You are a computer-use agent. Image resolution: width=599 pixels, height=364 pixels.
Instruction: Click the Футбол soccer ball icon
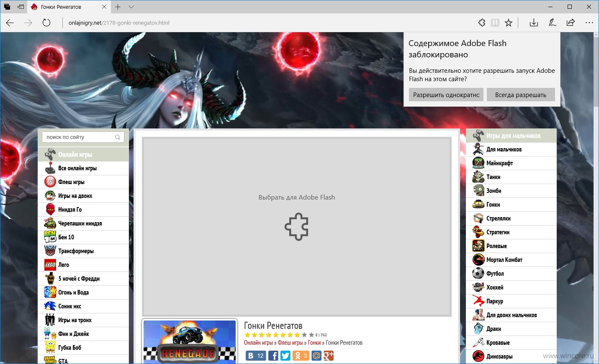tap(478, 274)
